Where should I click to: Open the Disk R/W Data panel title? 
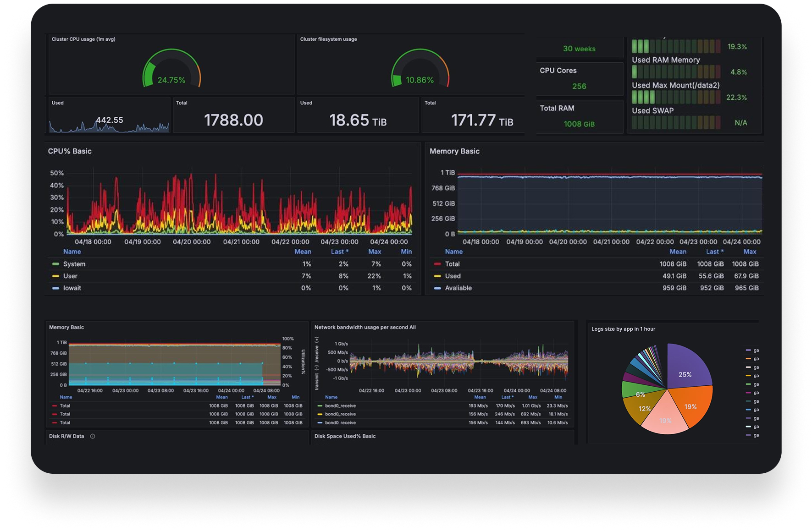click(x=66, y=436)
